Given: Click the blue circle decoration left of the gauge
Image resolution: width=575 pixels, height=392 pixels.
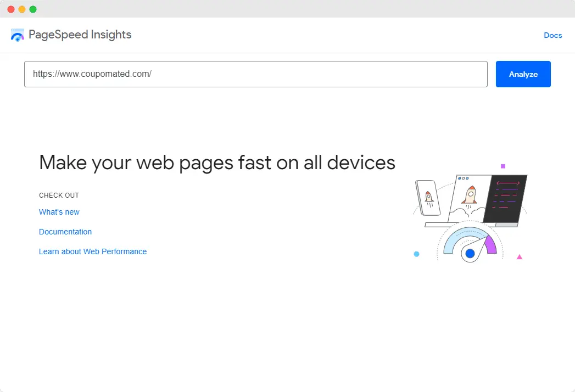Looking at the screenshot, I should click(x=416, y=254).
